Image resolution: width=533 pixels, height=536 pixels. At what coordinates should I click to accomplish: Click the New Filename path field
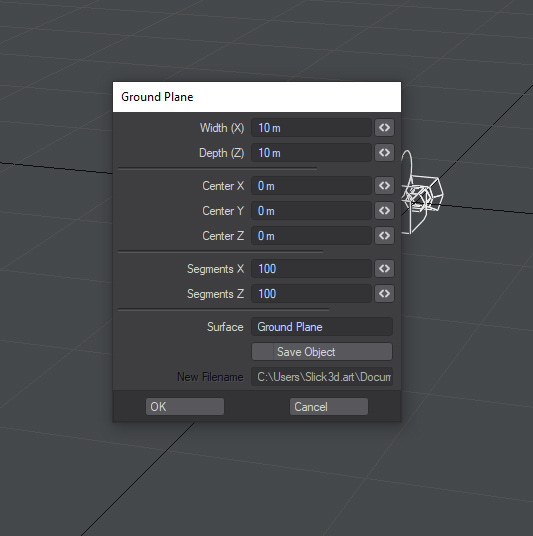tap(322, 377)
